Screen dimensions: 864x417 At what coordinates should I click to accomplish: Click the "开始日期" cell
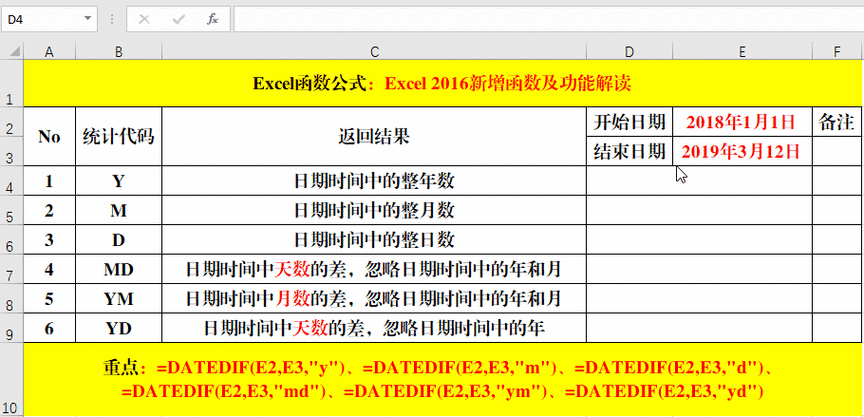629,122
